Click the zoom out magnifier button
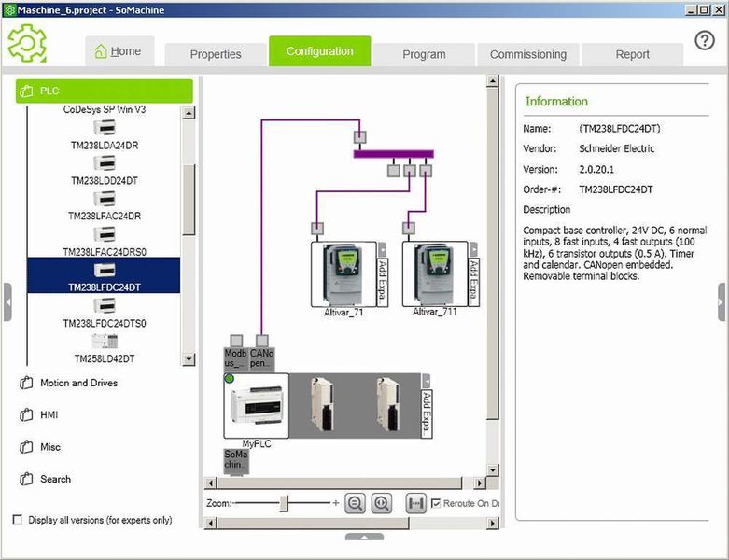The image size is (729, 560). [355, 503]
